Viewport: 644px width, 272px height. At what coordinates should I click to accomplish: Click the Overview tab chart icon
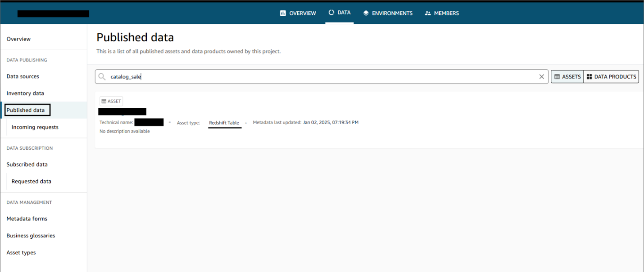[283, 13]
